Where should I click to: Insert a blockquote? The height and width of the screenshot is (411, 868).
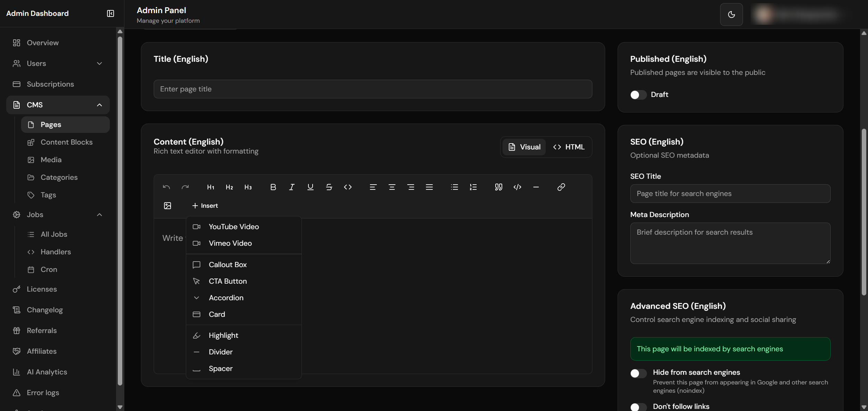tap(498, 187)
